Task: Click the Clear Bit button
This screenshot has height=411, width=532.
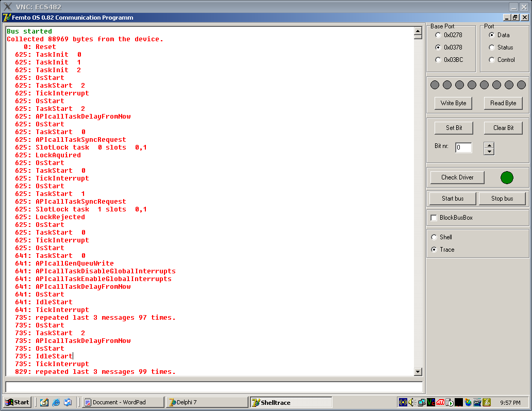Action: [x=503, y=128]
